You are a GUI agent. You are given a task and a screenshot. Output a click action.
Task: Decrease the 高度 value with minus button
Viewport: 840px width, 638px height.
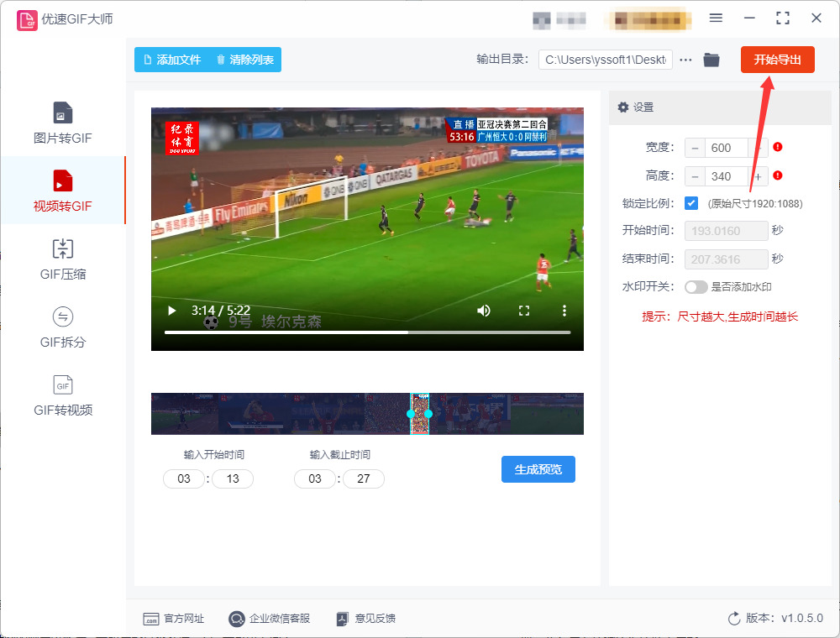coord(695,176)
